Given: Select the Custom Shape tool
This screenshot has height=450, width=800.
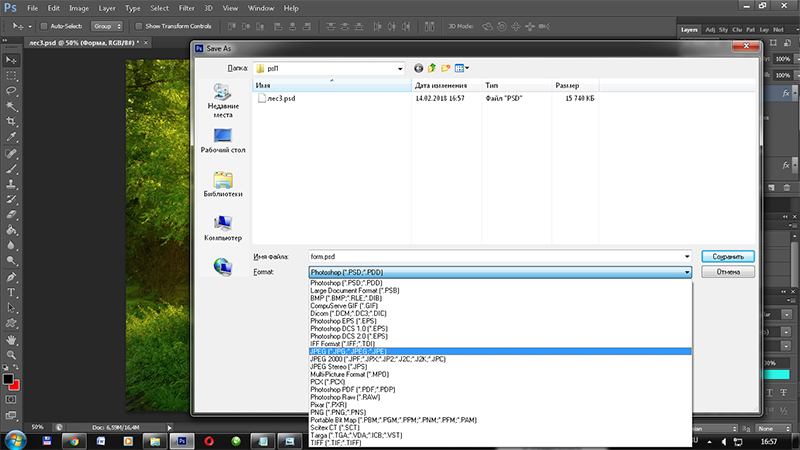Looking at the screenshot, I should 11,323.
